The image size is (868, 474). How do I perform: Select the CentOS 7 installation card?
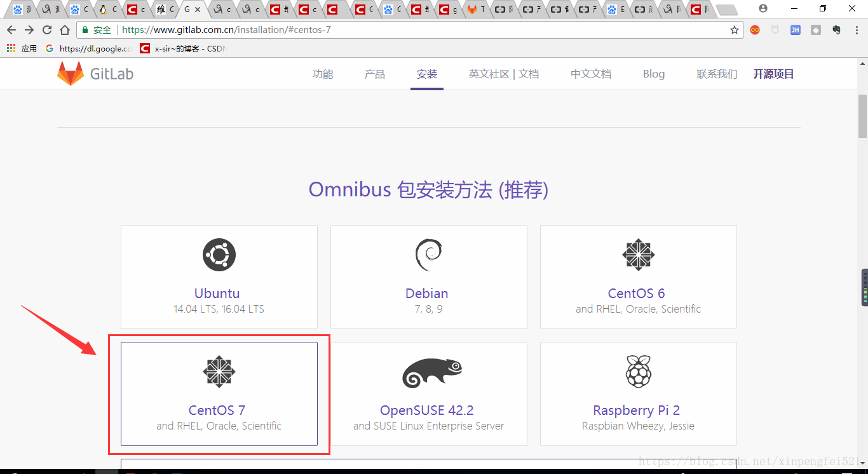point(219,394)
